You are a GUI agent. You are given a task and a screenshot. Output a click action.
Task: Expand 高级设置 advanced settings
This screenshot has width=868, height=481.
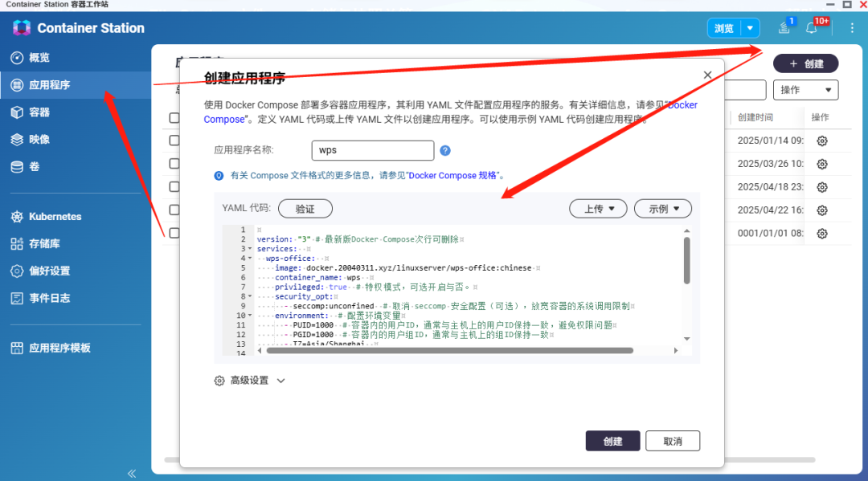(250, 381)
